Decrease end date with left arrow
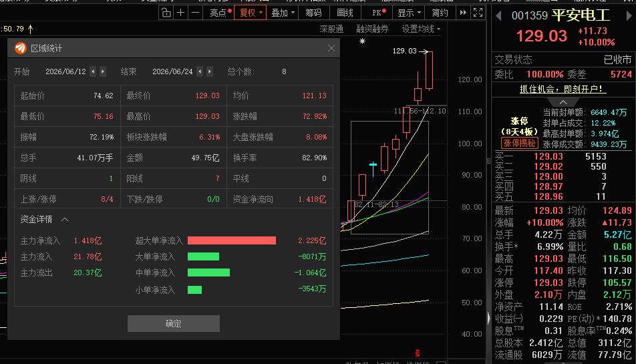 click(x=200, y=71)
